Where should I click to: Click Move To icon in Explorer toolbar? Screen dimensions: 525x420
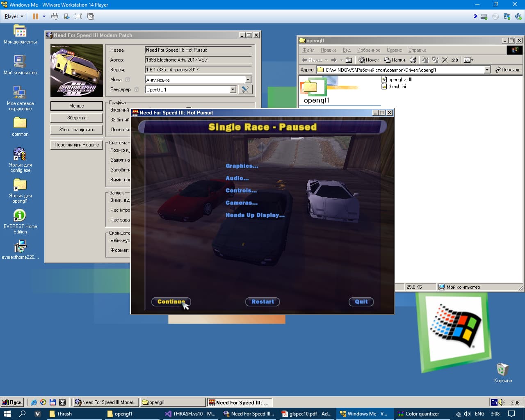click(x=425, y=60)
